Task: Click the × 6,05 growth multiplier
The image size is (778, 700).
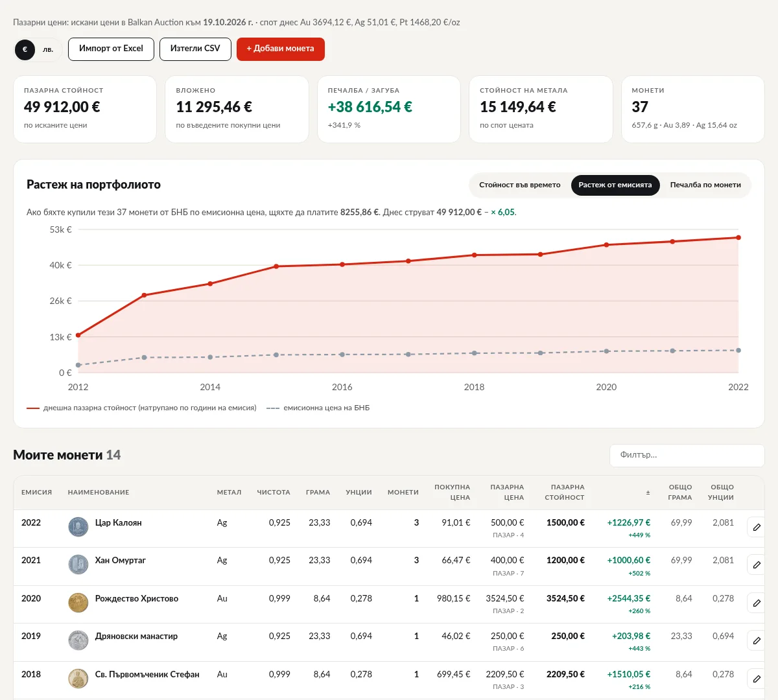Action: [x=503, y=212]
